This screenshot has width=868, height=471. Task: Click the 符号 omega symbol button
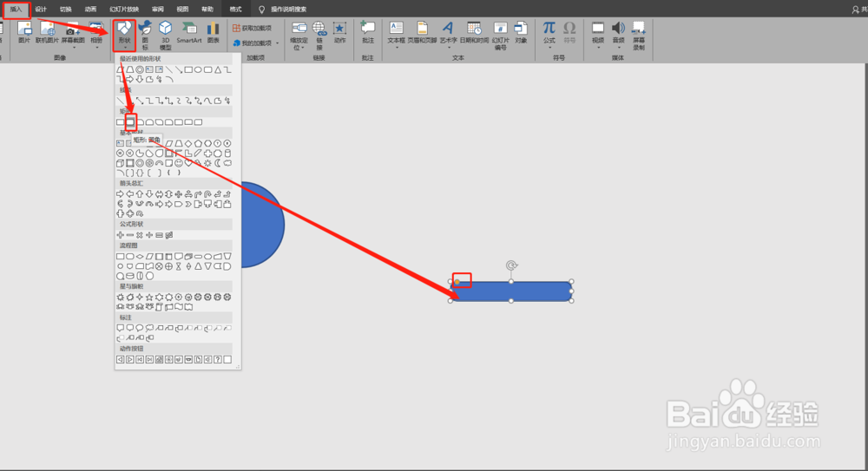[x=569, y=33]
